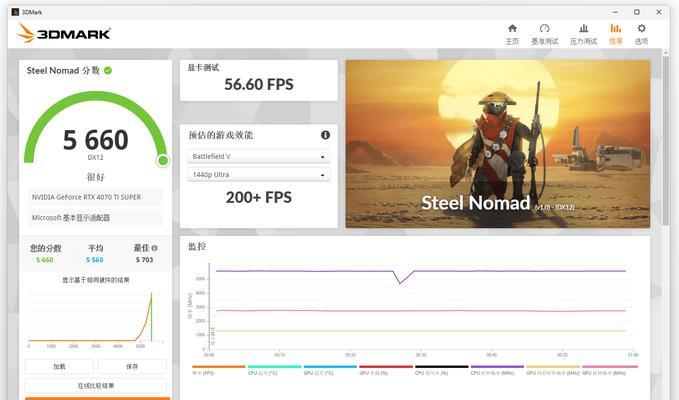Click the green 5 660 your-score value
Screen dimensions: 679x400
[x=45, y=260]
